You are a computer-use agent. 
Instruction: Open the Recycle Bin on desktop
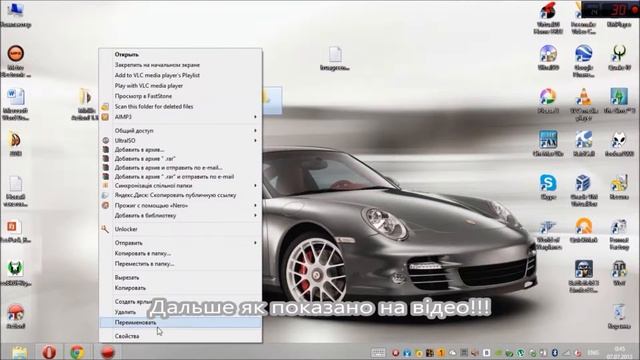click(x=619, y=316)
